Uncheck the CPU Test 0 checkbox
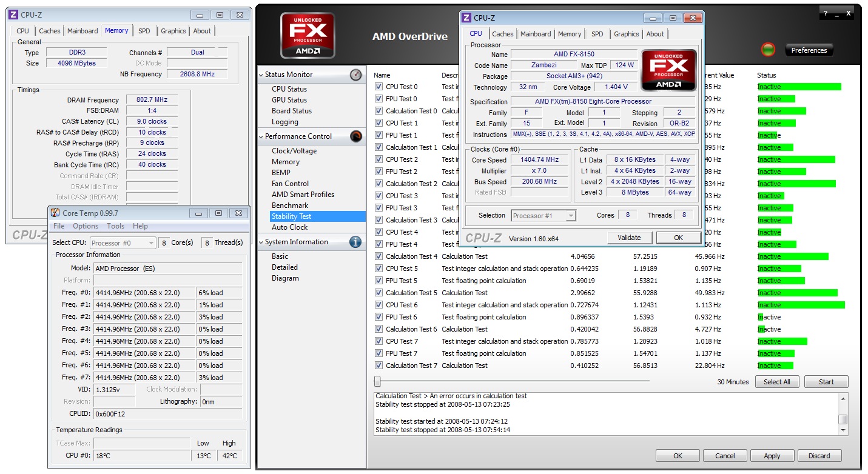868x474 pixels. [378, 87]
